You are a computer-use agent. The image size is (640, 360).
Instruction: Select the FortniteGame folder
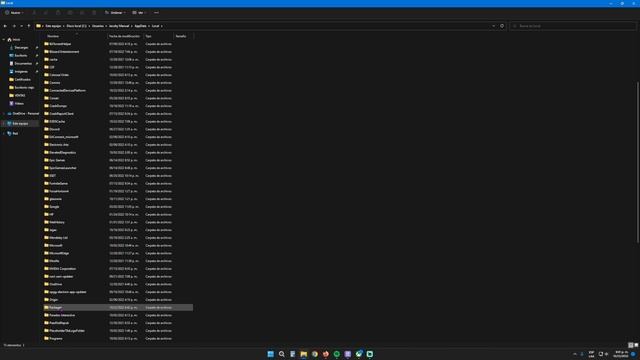(x=59, y=184)
